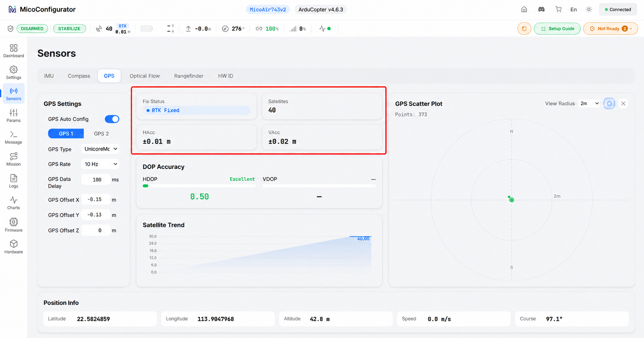Toggle the light/dark theme sun icon

[x=589, y=9]
